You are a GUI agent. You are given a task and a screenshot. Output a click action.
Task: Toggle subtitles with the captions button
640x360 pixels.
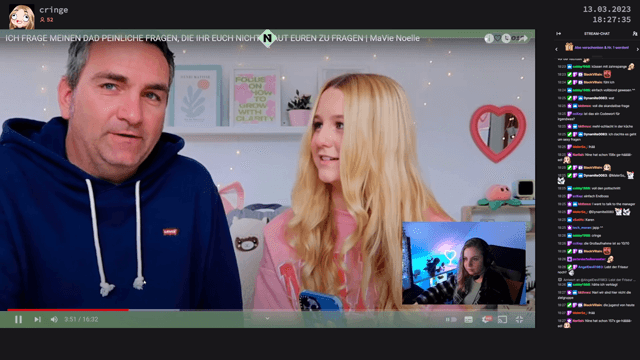[469, 320]
